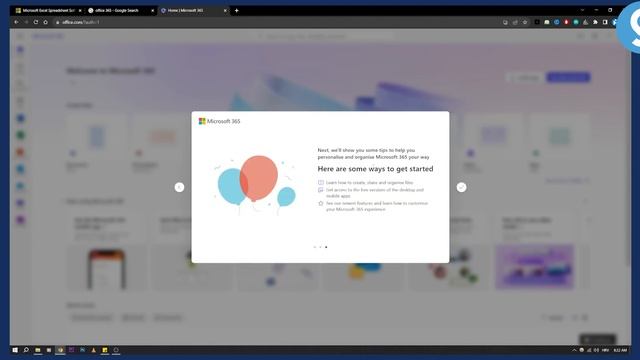Click the lock icon in address bar
Image resolution: width=640 pixels, height=360 pixels.
[58, 22]
